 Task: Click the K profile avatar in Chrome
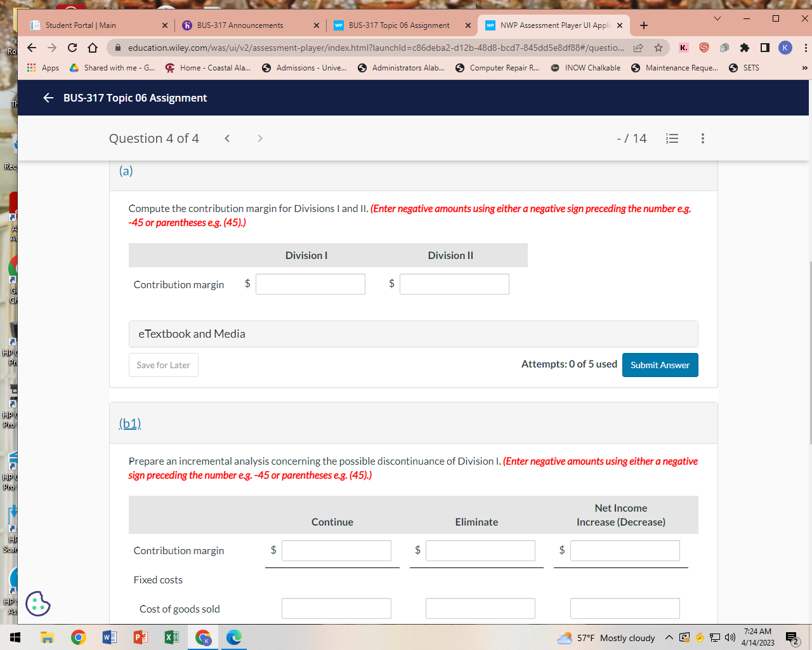point(785,48)
